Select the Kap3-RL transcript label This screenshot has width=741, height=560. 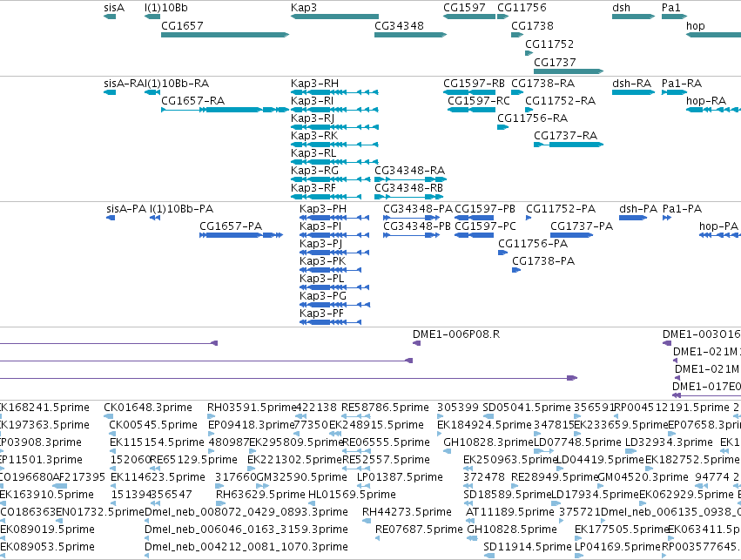[x=313, y=153]
